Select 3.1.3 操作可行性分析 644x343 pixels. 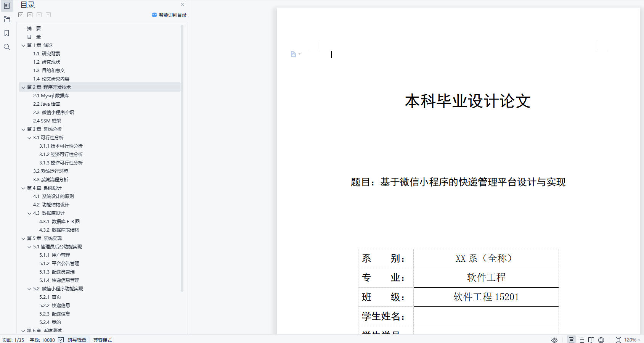tap(61, 163)
